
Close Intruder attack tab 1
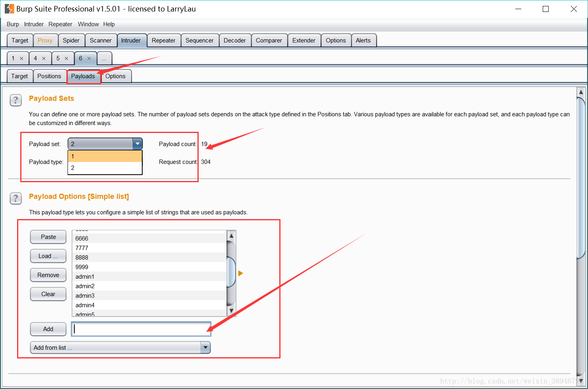[21, 58]
